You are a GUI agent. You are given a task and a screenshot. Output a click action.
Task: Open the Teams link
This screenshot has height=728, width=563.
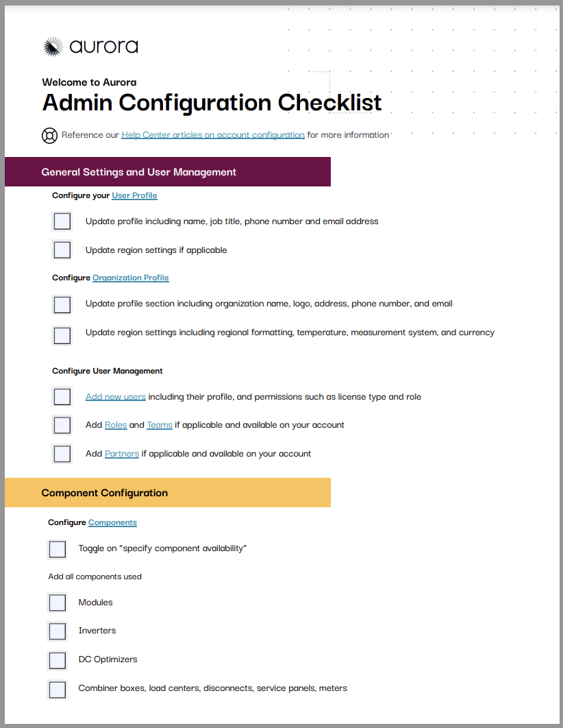tap(160, 425)
